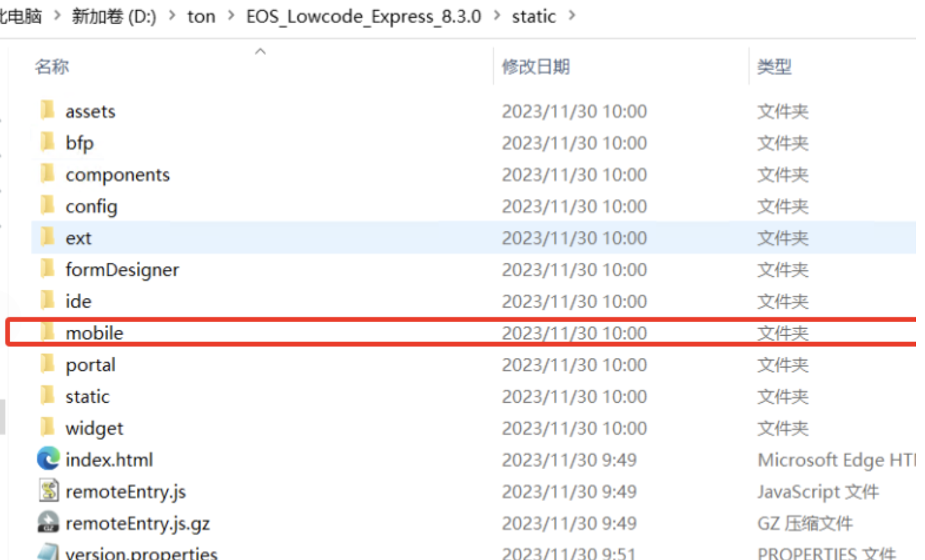Click the config folder name
Viewport: 925px width, 560px height.
(x=91, y=206)
